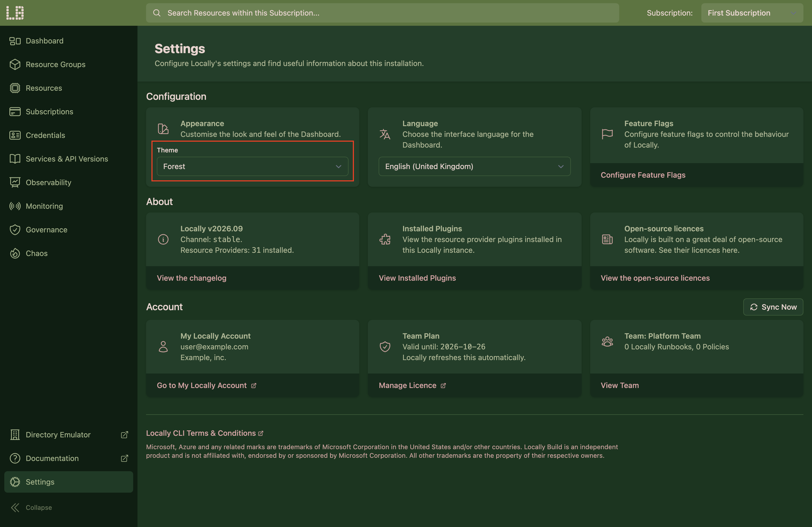Click the Manage Licence link
812x527 pixels.
tap(412, 385)
